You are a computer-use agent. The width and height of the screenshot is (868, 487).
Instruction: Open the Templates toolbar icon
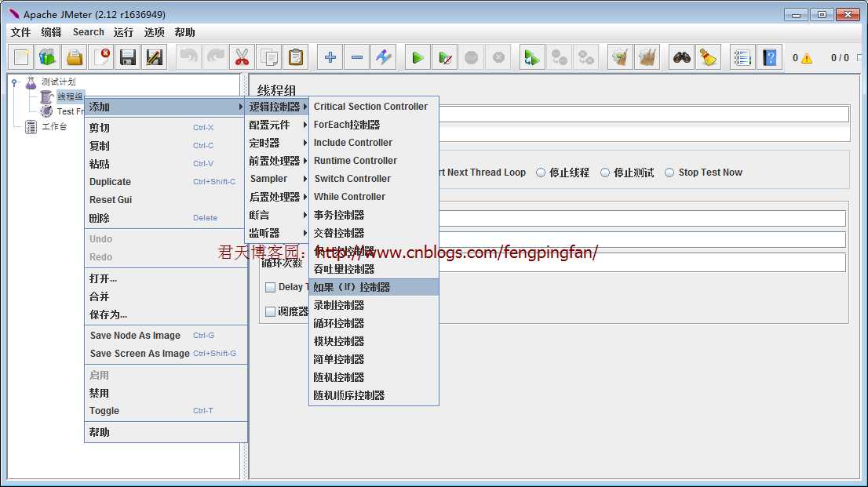point(48,57)
